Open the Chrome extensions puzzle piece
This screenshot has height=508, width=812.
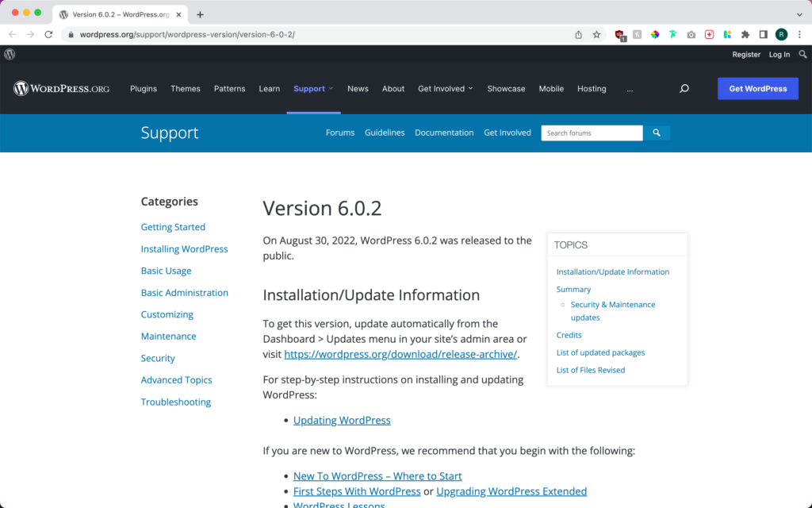click(744, 34)
